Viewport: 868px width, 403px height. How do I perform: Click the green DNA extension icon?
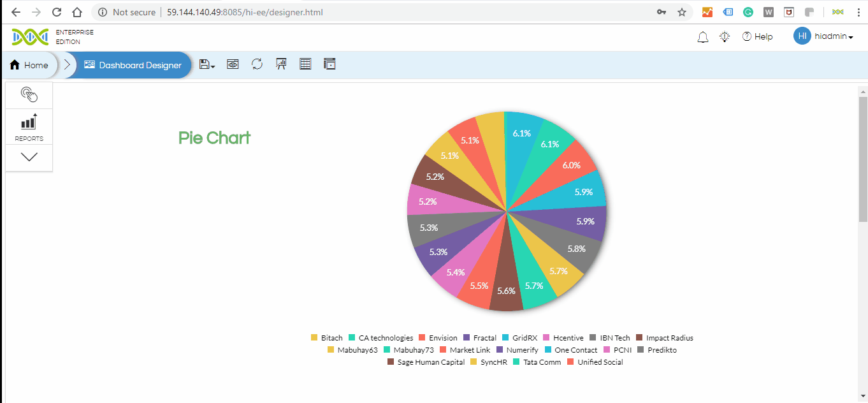point(838,12)
